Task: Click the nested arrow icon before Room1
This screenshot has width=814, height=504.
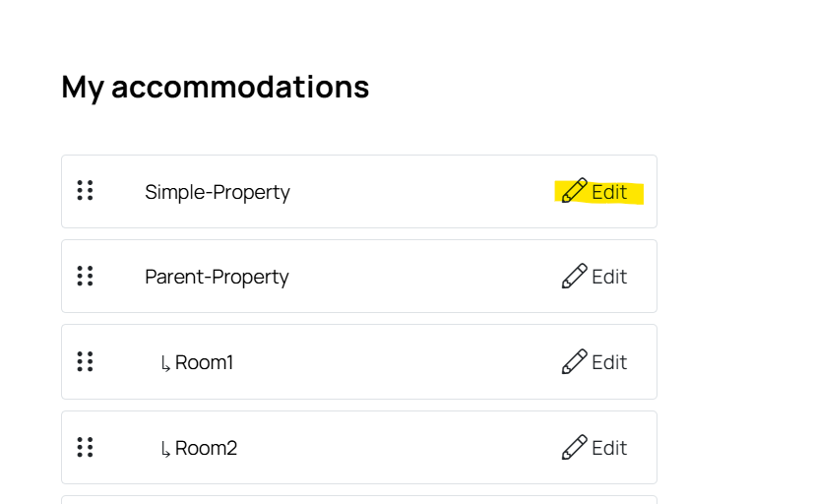Action: pos(165,364)
